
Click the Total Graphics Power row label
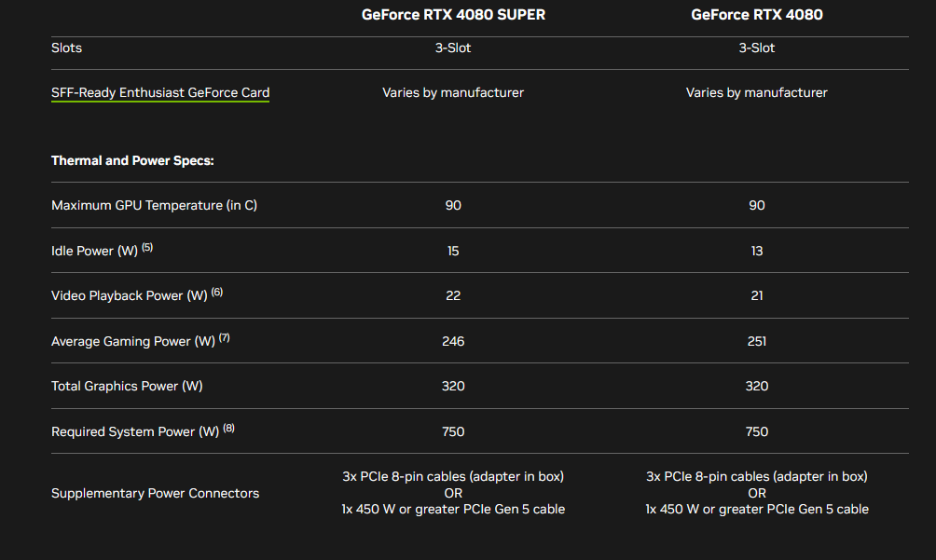127,386
